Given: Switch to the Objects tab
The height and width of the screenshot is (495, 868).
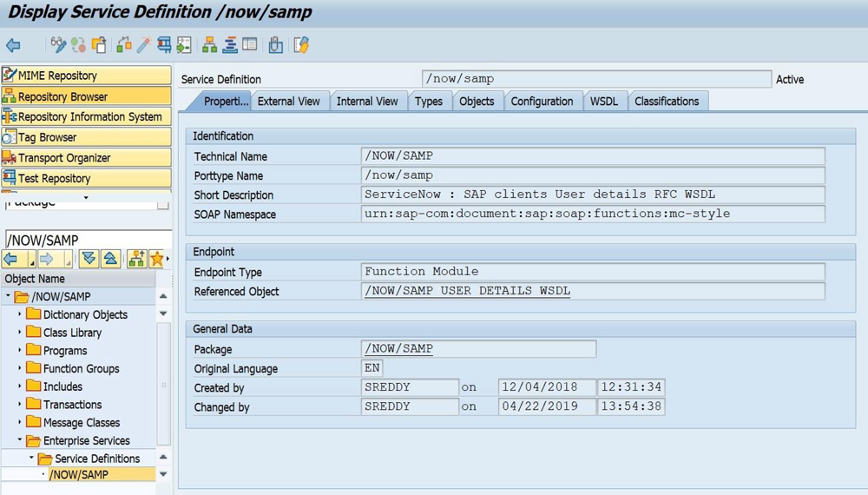Looking at the screenshot, I should [x=477, y=102].
